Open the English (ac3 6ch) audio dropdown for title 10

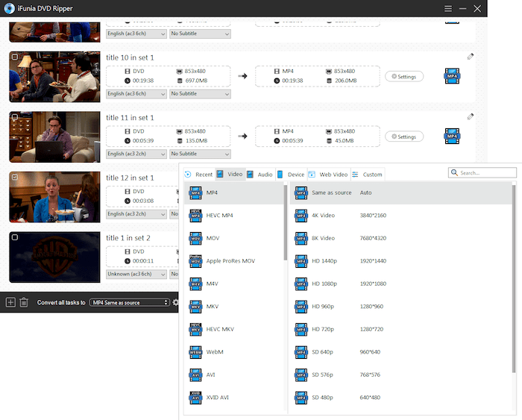coord(136,94)
